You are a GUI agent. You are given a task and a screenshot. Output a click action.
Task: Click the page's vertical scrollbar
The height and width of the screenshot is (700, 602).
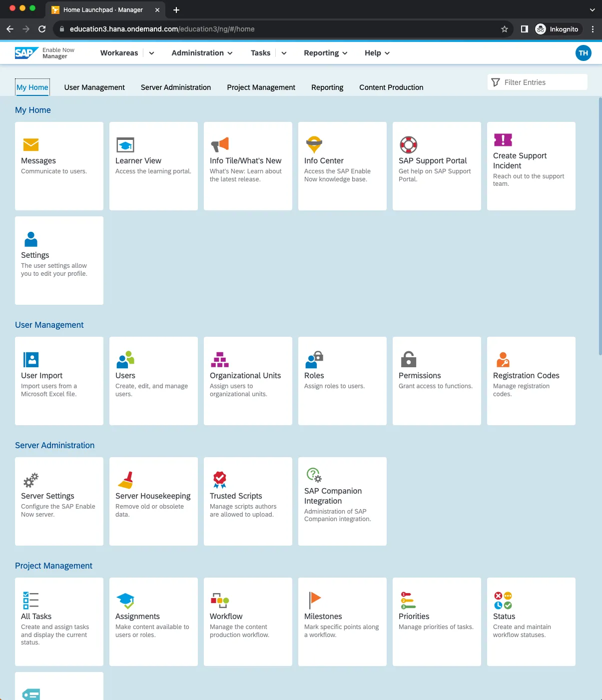pyautogui.click(x=600, y=225)
